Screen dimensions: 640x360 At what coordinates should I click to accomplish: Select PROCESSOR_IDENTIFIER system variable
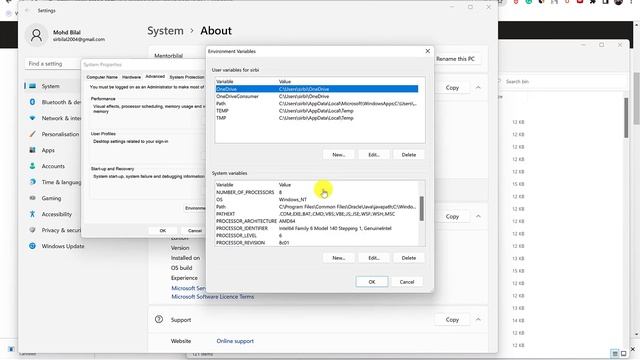pos(317,229)
